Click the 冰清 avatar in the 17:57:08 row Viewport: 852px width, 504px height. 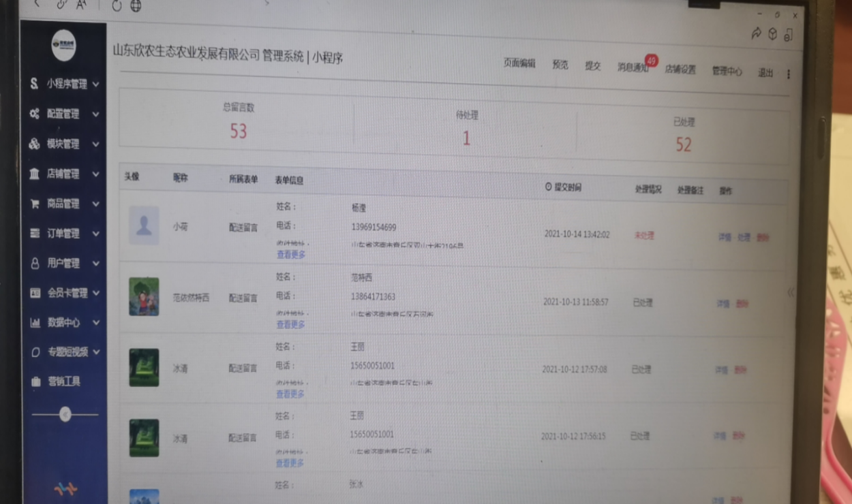(144, 368)
